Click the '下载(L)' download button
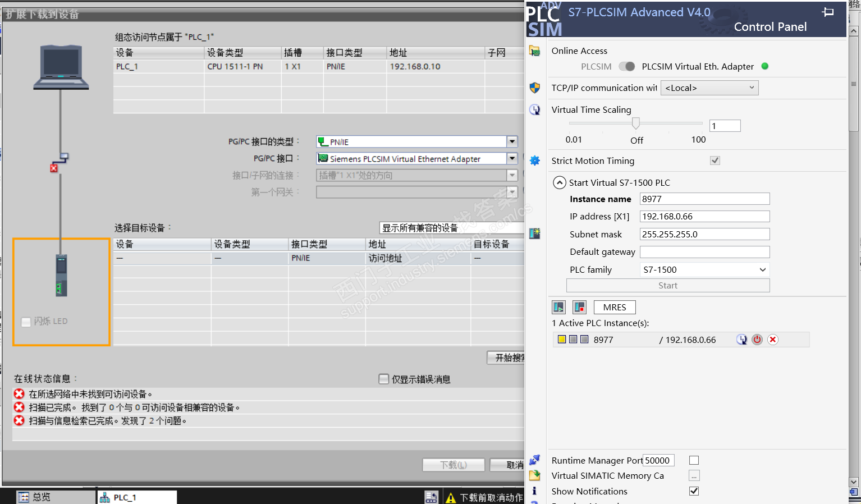This screenshot has height=504, width=861. pyautogui.click(x=454, y=465)
